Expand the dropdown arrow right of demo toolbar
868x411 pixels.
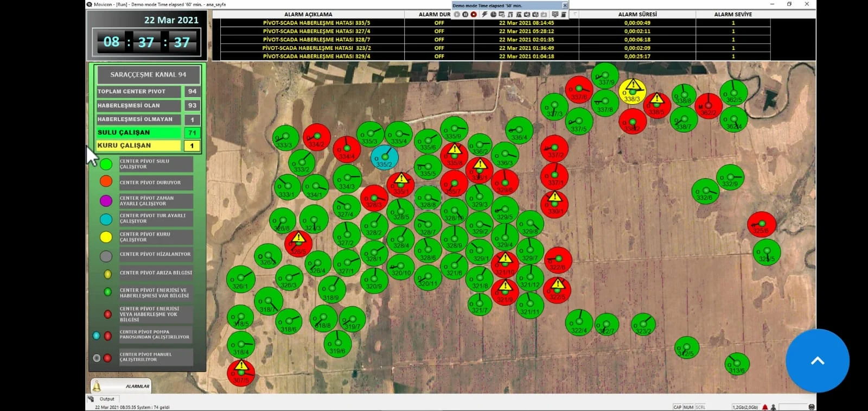pos(575,15)
